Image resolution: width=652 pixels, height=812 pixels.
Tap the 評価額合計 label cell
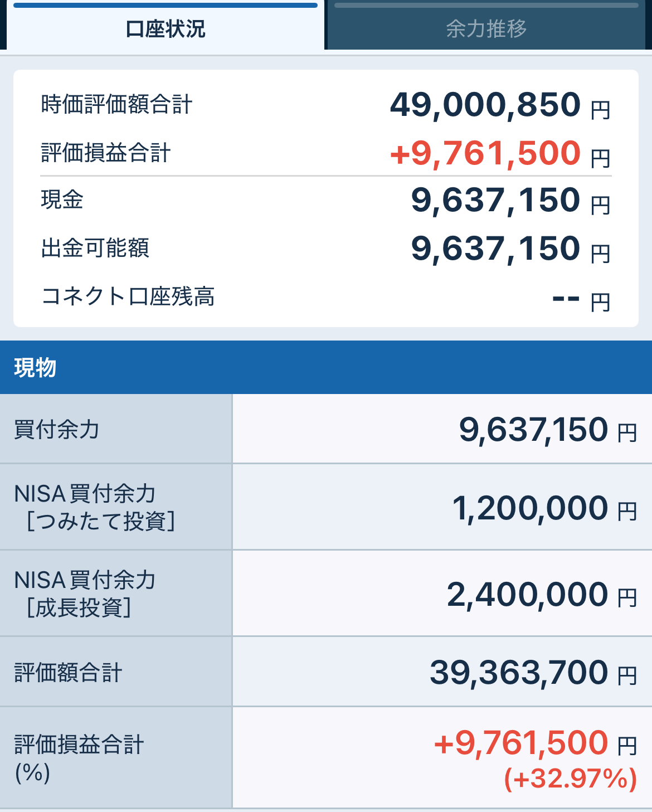[x=68, y=672]
